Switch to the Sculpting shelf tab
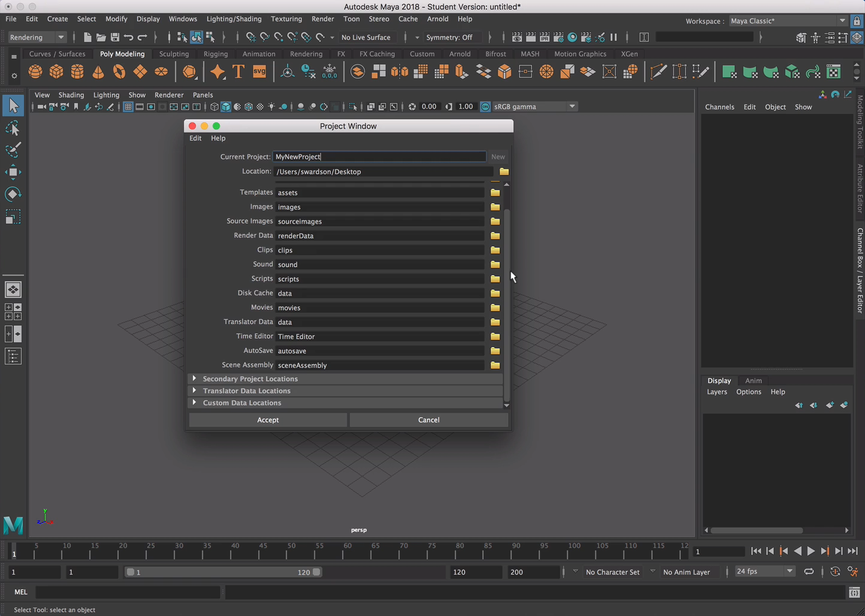The height and width of the screenshot is (616, 865). [174, 54]
